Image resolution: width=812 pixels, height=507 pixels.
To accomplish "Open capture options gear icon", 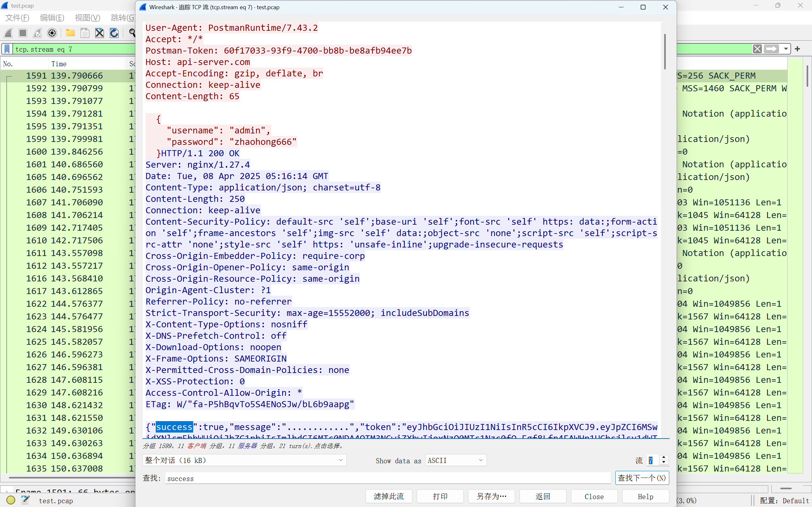I will [x=52, y=33].
